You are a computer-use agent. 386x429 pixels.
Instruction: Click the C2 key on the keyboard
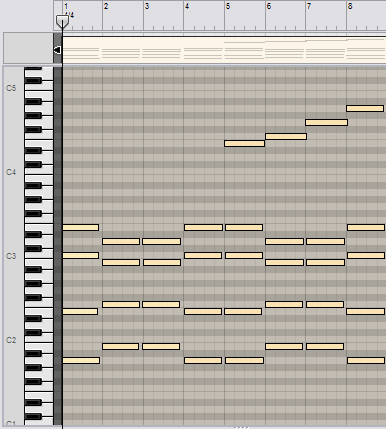pos(39,341)
